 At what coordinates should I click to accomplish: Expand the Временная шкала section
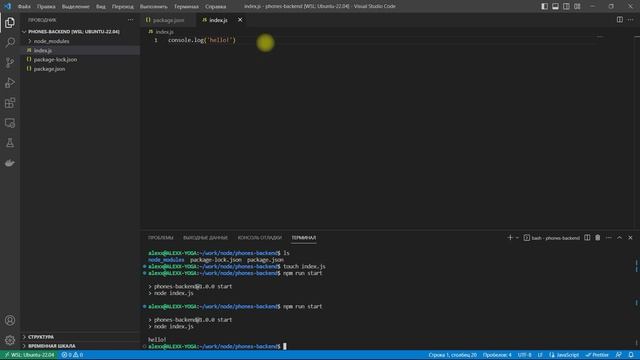click(x=80, y=346)
